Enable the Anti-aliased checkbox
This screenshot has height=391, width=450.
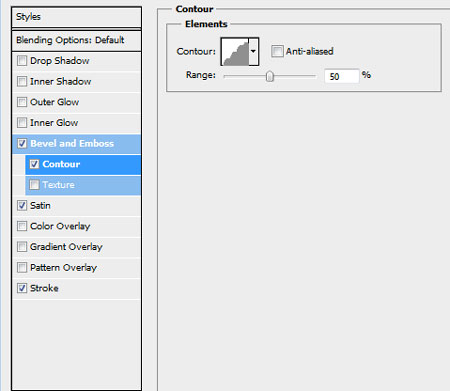tap(277, 51)
